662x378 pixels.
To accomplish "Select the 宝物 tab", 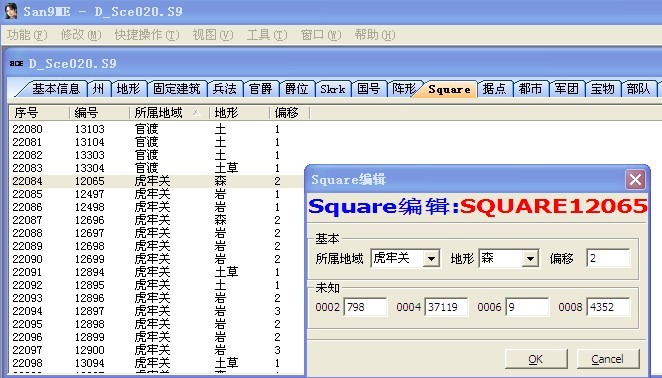I will (x=602, y=89).
